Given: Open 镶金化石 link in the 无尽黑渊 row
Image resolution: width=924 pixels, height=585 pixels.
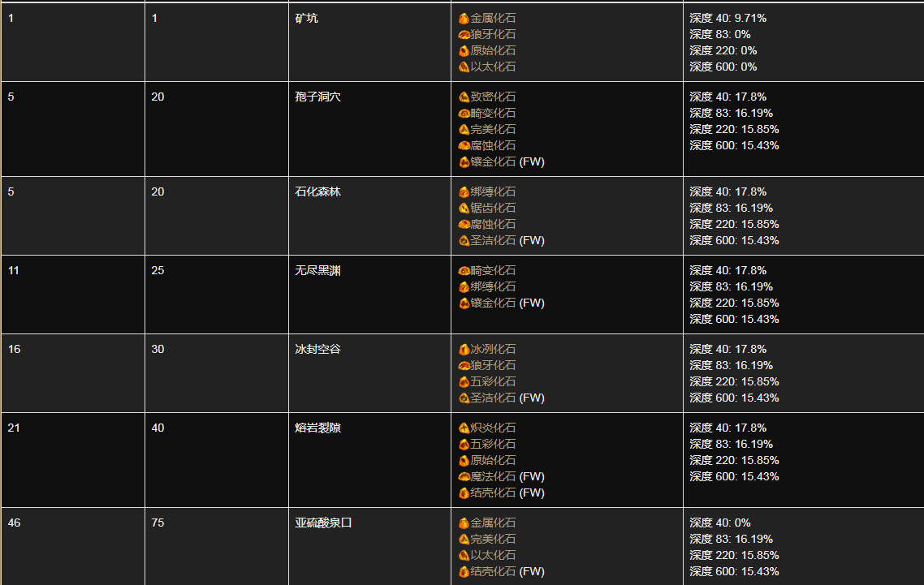Looking at the screenshot, I should point(493,303).
